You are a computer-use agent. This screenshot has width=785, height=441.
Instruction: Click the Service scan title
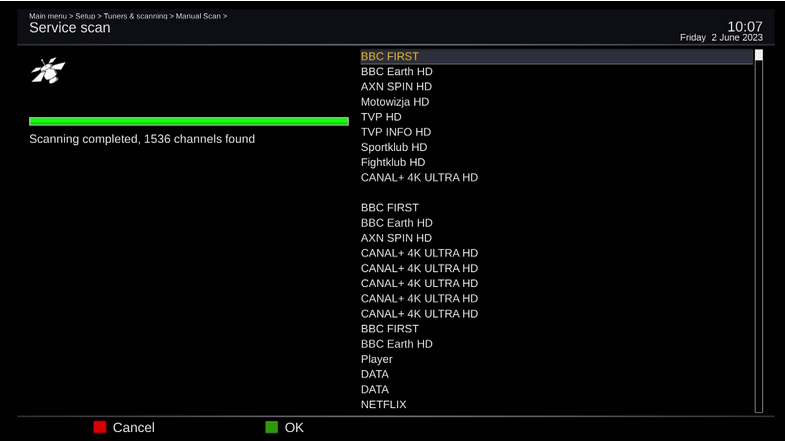70,28
